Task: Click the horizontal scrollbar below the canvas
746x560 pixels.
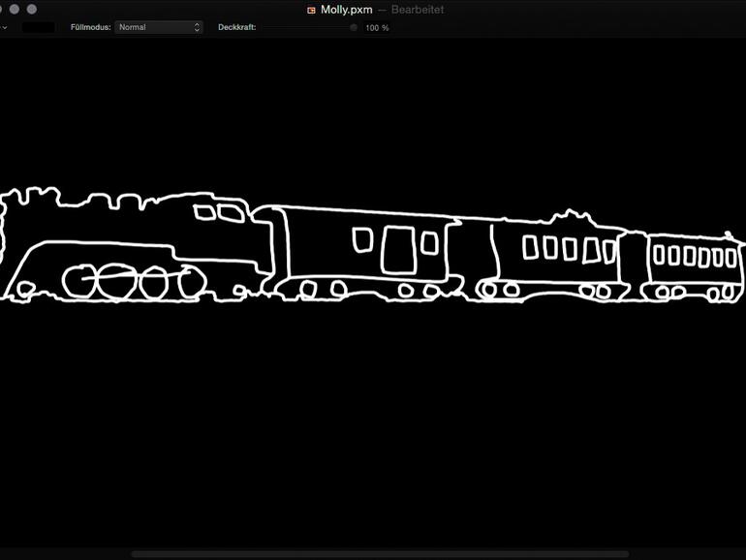Action: (380, 554)
